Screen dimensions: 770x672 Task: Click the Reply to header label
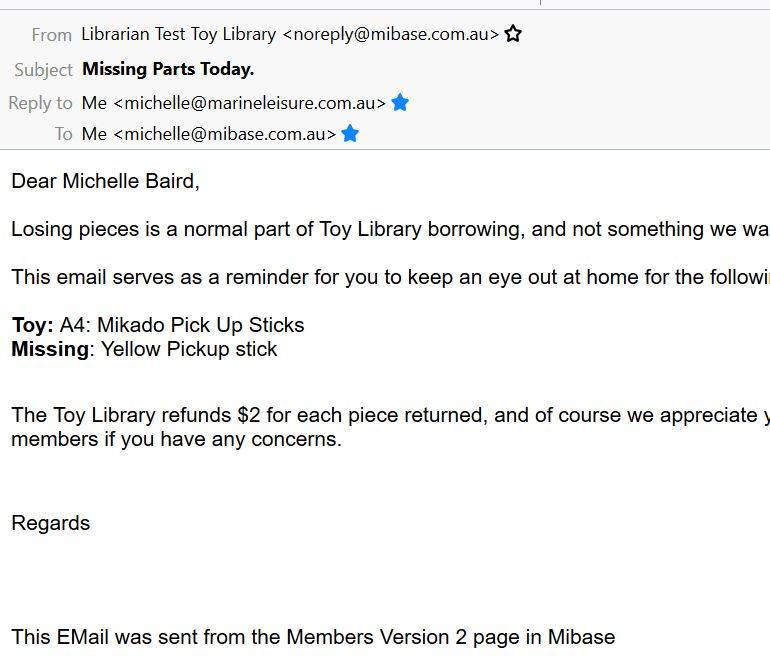40,103
